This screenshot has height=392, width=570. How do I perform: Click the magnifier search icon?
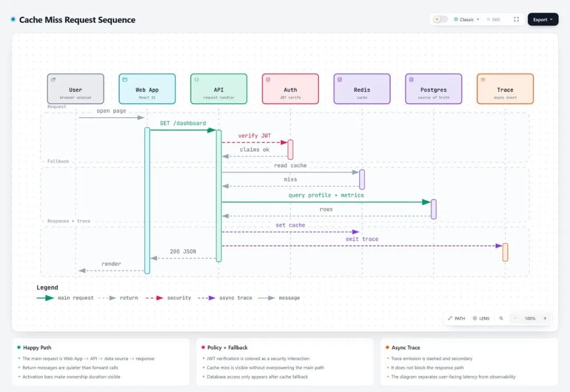click(501, 318)
